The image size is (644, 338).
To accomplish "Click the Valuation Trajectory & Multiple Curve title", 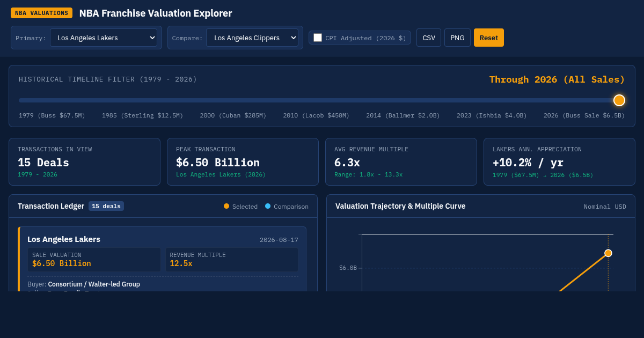I will coord(400,206).
